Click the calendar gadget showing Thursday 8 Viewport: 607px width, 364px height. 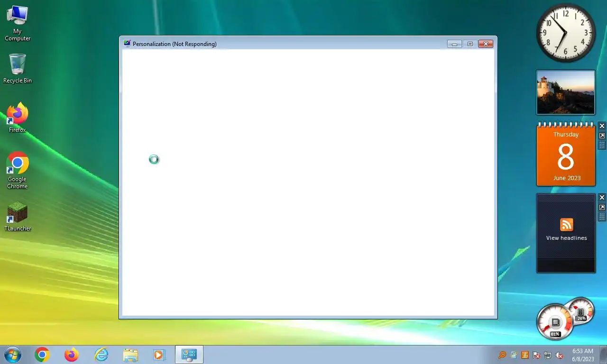tap(566, 155)
